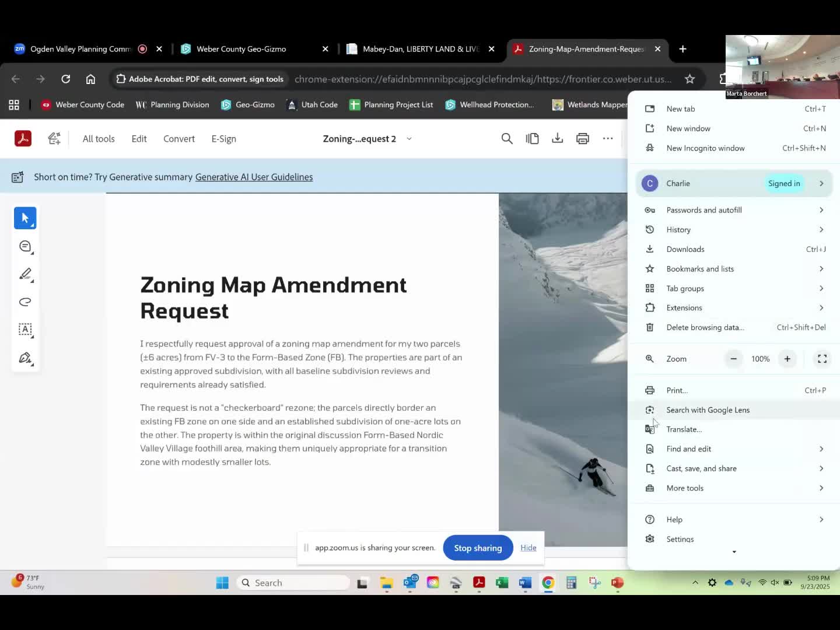Enter fullscreen mode from Zoom row

point(822,359)
